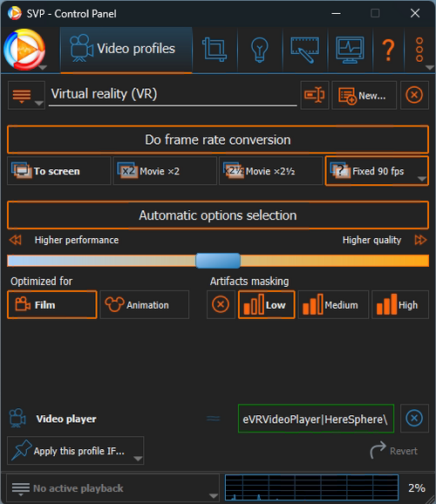Set artifacts masking to High
This screenshot has height=504, width=436.
tap(400, 304)
